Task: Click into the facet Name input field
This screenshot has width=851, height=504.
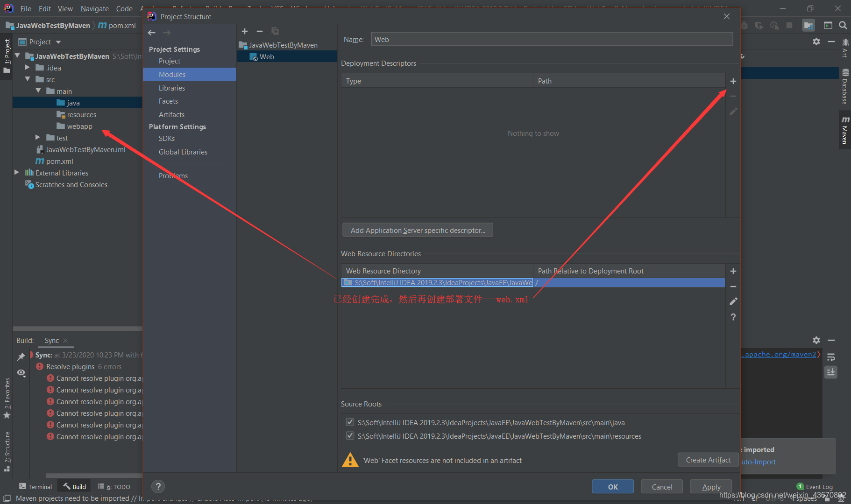Action: (x=552, y=40)
